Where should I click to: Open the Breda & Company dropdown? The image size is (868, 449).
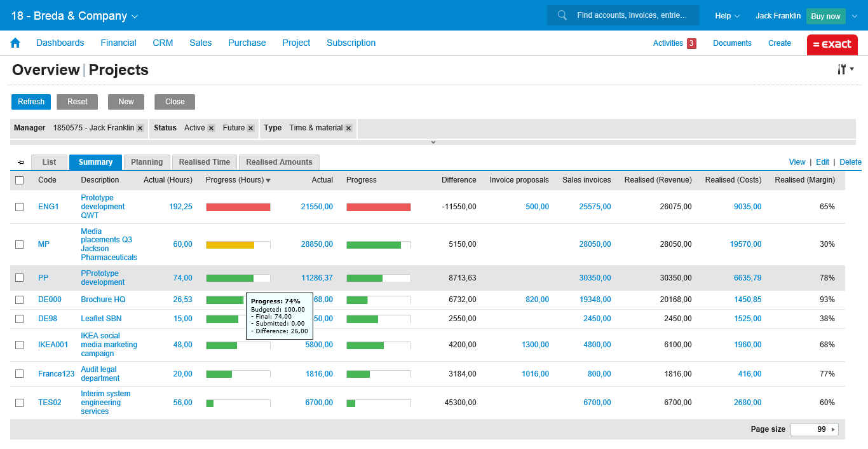pos(74,16)
